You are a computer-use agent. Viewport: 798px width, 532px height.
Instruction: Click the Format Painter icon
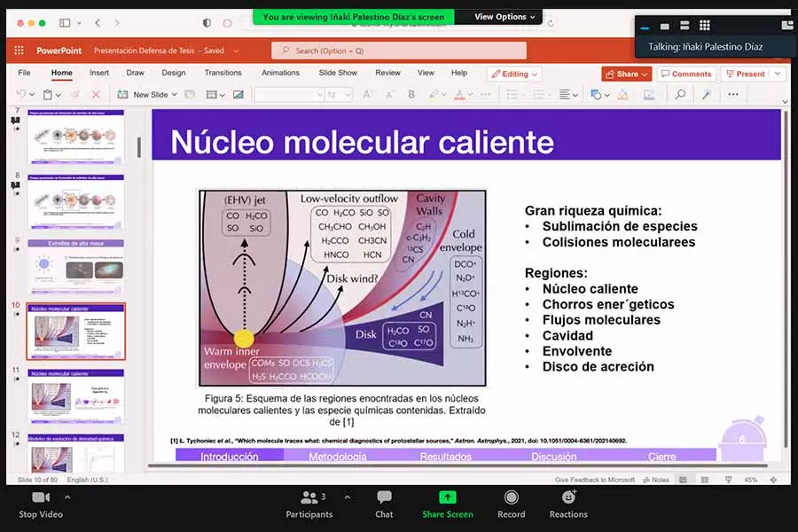point(74,94)
